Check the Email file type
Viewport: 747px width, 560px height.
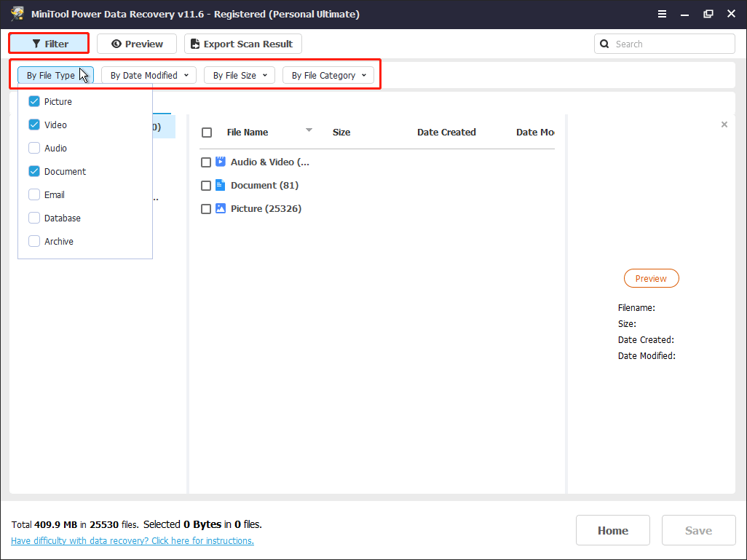34,194
